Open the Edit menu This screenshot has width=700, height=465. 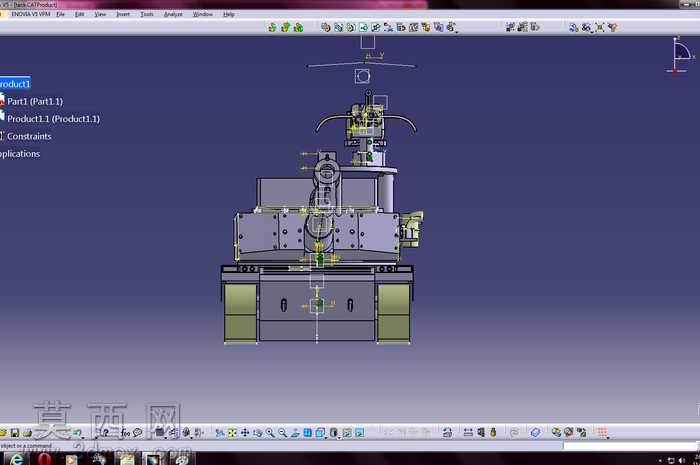point(79,14)
